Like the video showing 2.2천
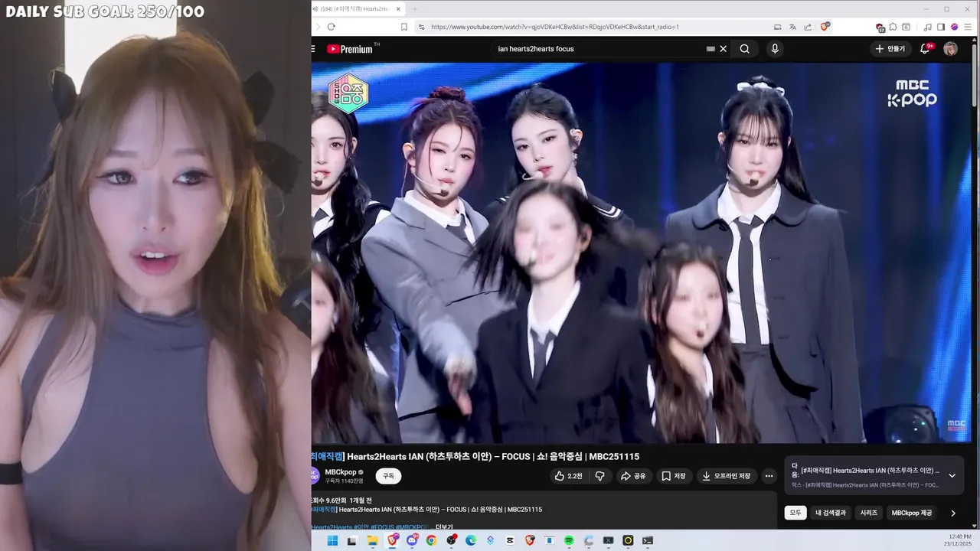The width and height of the screenshot is (980, 551). coord(568,476)
